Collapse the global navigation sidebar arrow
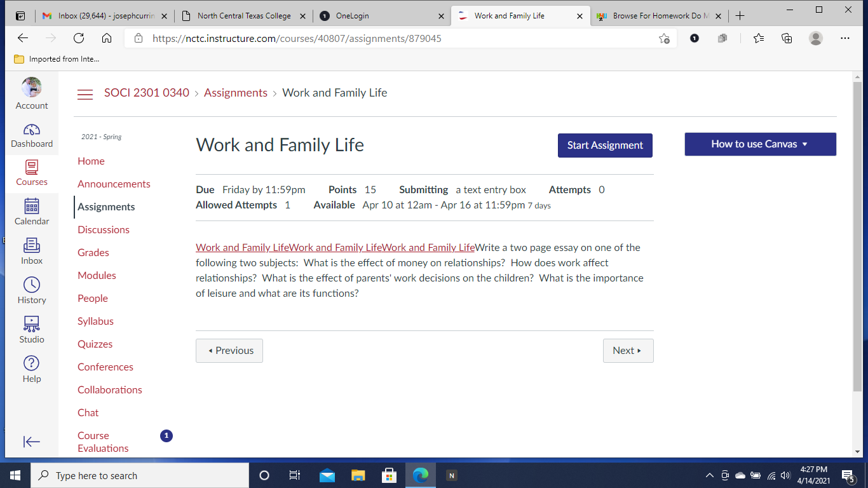 coord(32,442)
